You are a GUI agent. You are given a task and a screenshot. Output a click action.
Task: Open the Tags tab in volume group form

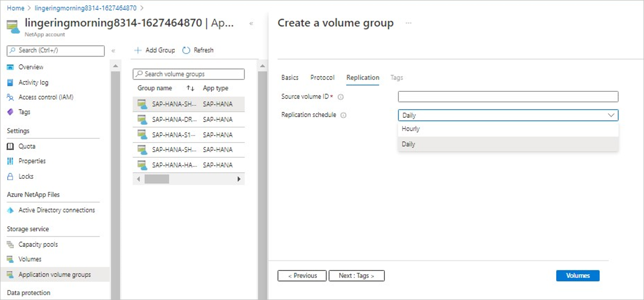(397, 78)
